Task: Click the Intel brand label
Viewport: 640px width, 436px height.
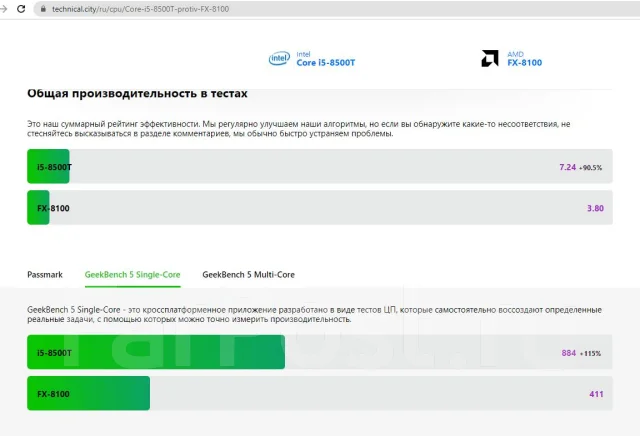Action: (303, 54)
